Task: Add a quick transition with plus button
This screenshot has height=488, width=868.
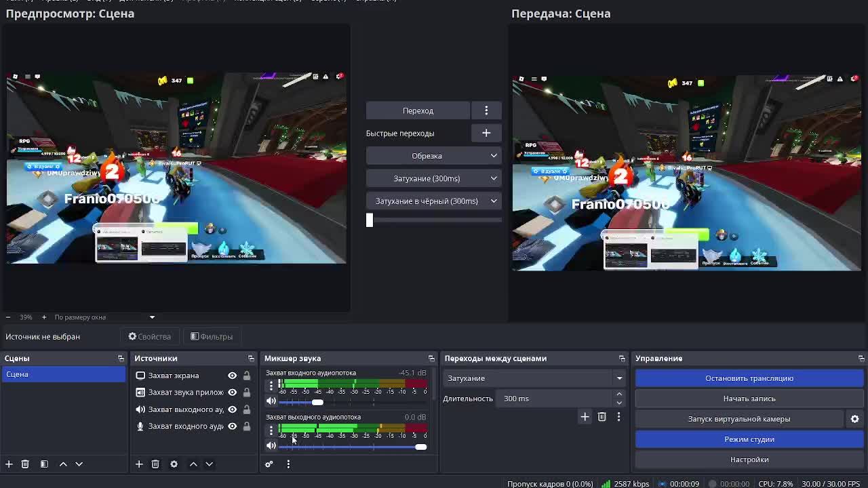Action: [486, 133]
